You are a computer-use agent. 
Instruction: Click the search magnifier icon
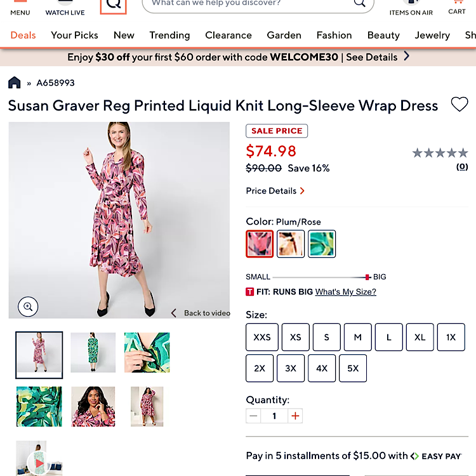coord(360,4)
